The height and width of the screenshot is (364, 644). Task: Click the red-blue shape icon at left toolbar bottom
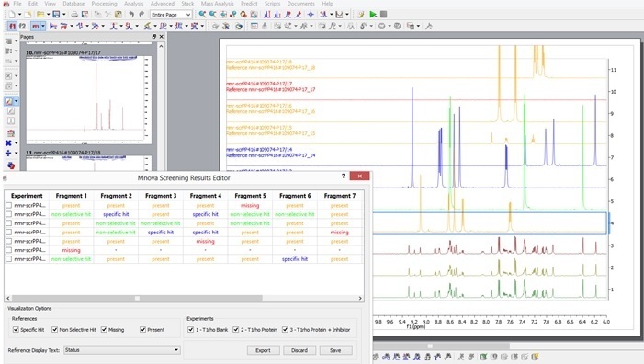point(11,165)
